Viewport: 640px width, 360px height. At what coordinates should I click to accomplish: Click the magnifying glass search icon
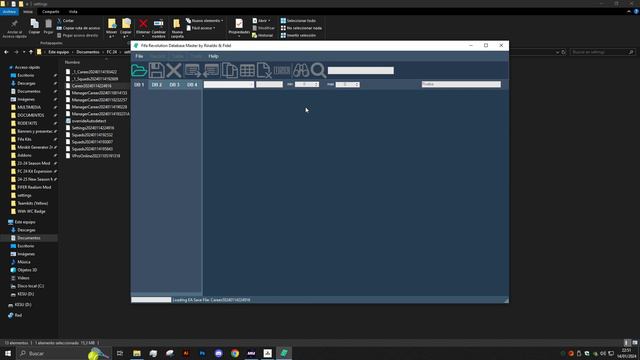tap(318, 71)
